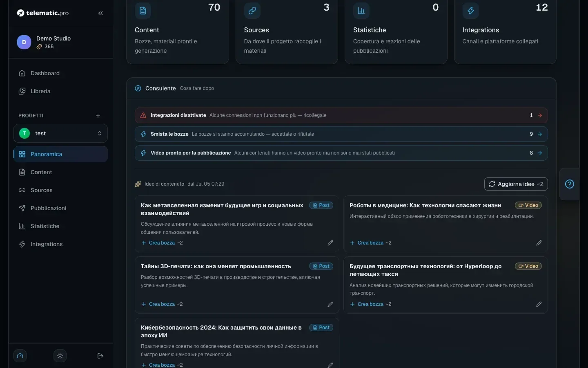Screen dimensions: 588x368
Task: Go to Sources in sidebar
Action: 60,190
